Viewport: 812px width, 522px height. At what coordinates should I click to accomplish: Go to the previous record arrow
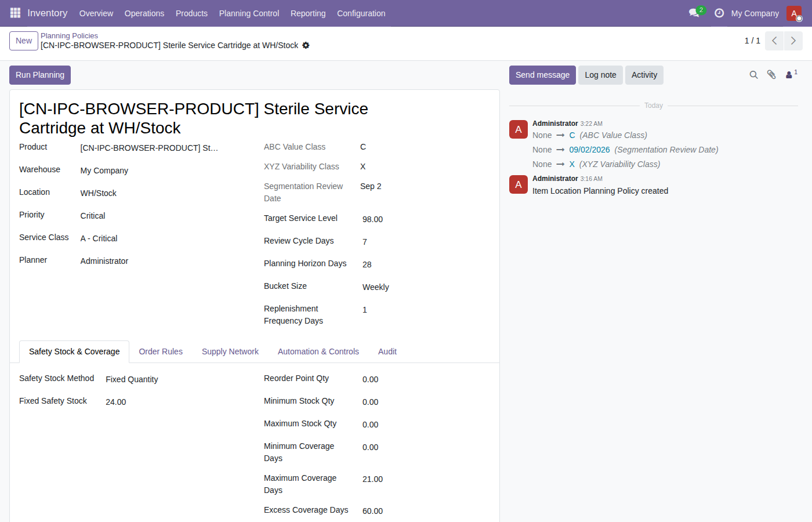[774, 41]
